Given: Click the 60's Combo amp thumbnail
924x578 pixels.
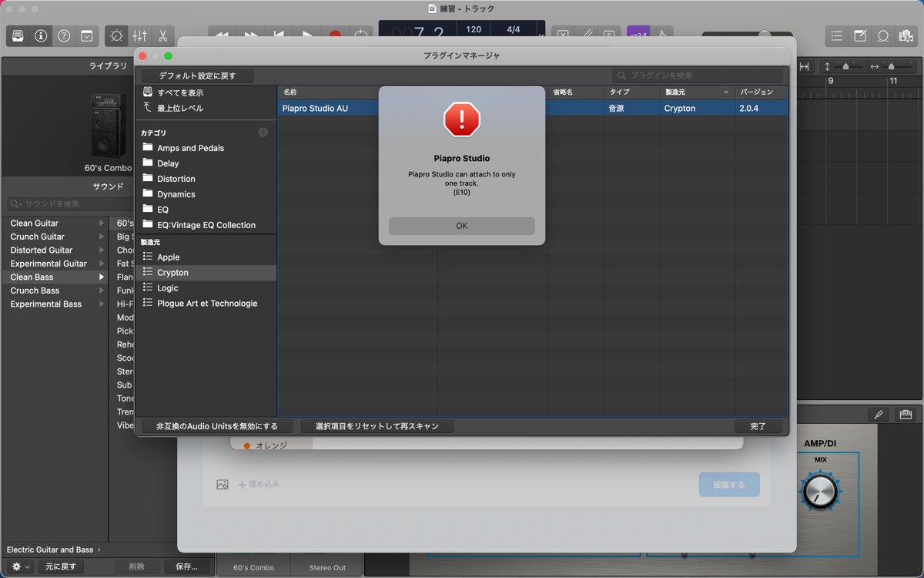Looking at the screenshot, I should [x=108, y=125].
